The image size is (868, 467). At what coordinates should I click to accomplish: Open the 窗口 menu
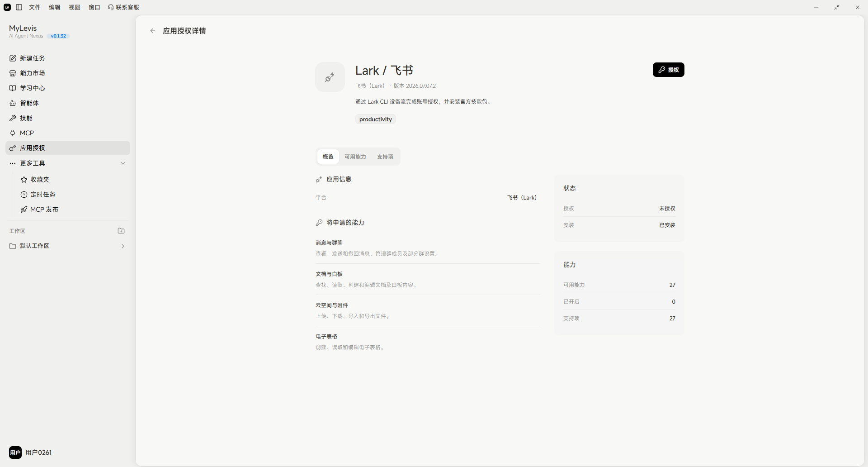click(x=94, y=7)
